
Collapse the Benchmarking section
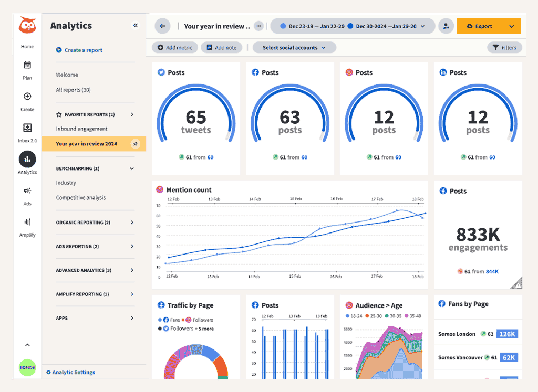click(x=132, y=169)
